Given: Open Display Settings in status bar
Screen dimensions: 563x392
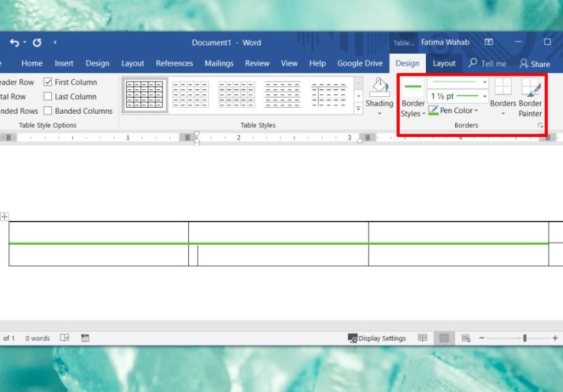Looking at the screenshot, I should pyautogui.click(x=377, y=338).
